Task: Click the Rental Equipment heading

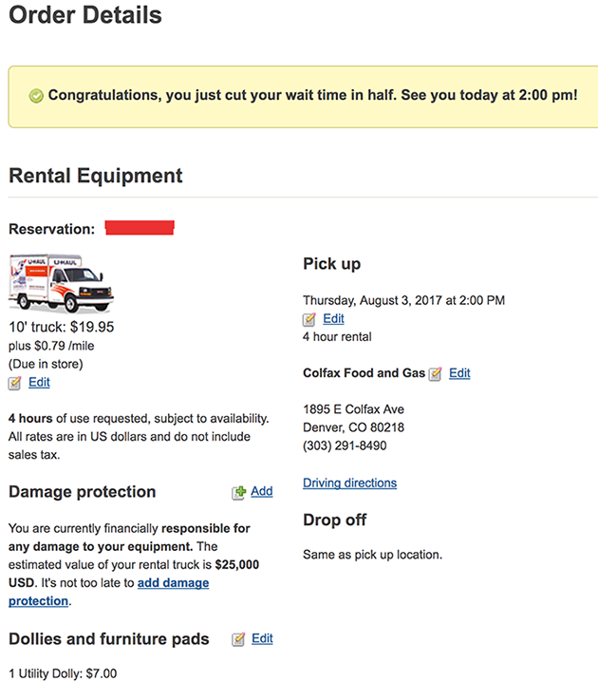Action: click(96, 176)
